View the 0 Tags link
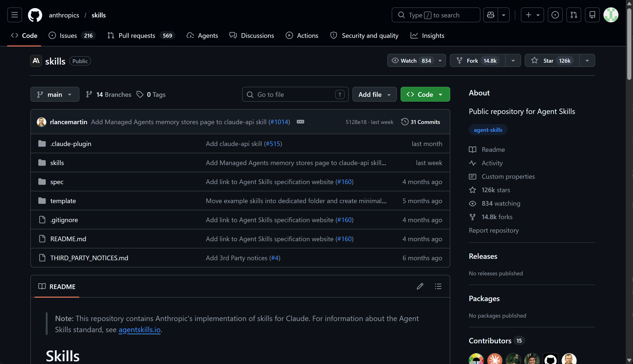The image size is (633, 364). tap(151, 94)
